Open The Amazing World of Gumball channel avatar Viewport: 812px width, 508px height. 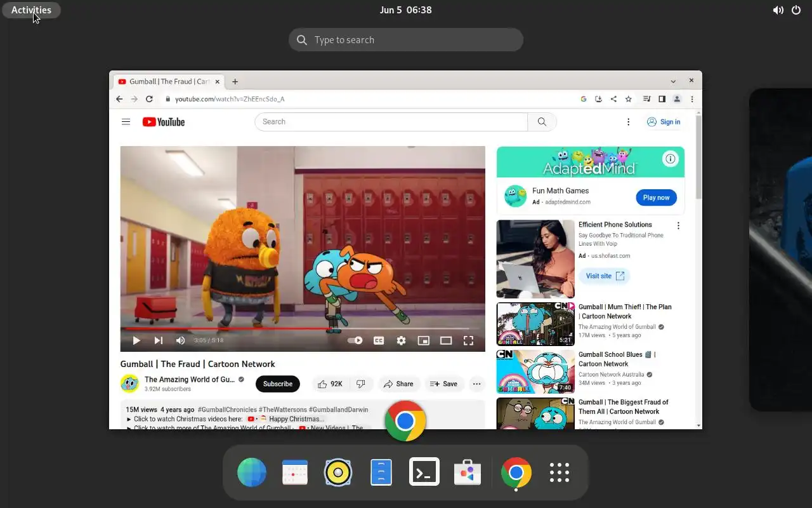[129, 384]
